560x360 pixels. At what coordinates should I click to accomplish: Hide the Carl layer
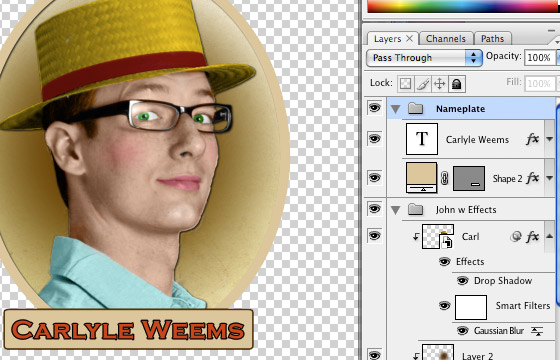(x=374, y=236)
